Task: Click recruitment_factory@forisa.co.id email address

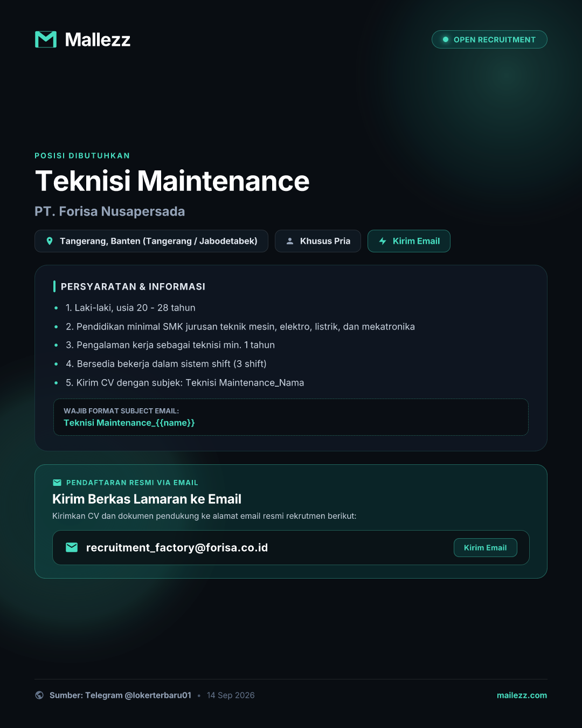Action: (x=177, y=547)
